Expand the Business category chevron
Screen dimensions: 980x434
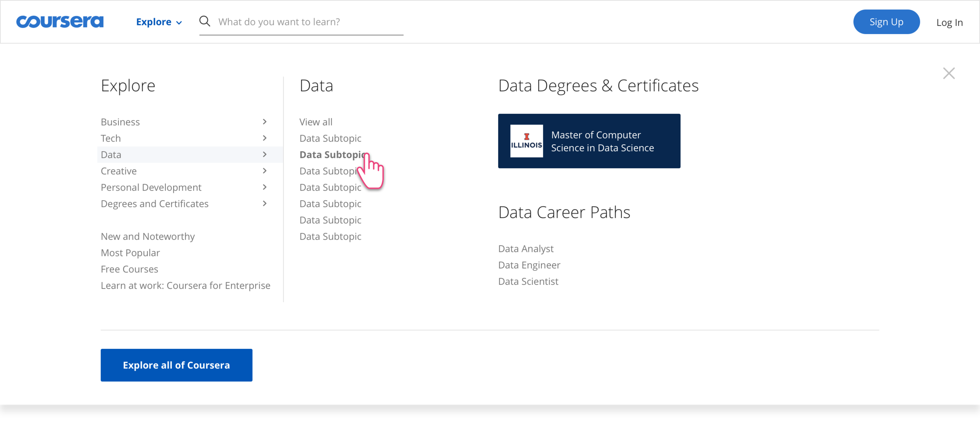pos(265,122)
